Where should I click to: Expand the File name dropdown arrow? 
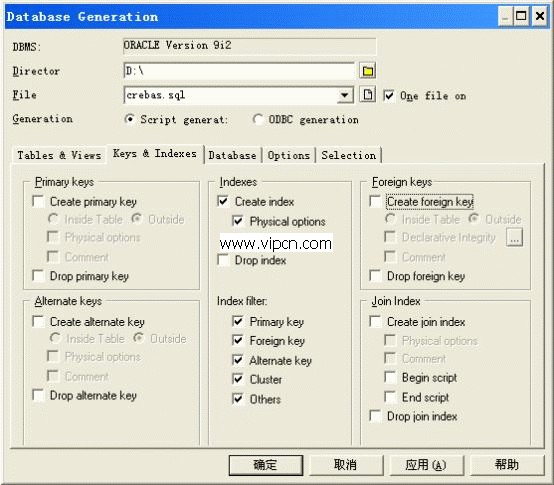click(x=344, y=95)
